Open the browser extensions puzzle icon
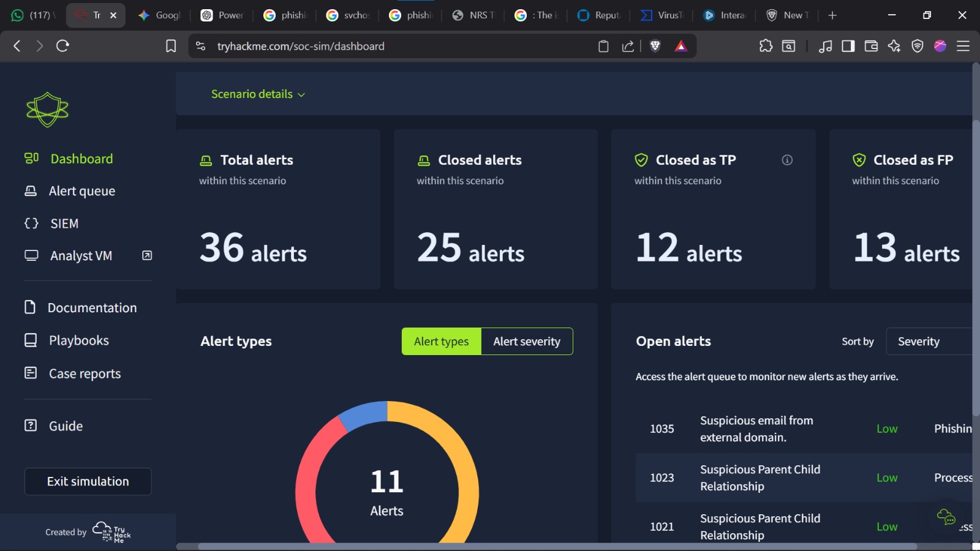The height and width of the screenshot is (551, 980). pyautogui.click(x=766, y=46)
